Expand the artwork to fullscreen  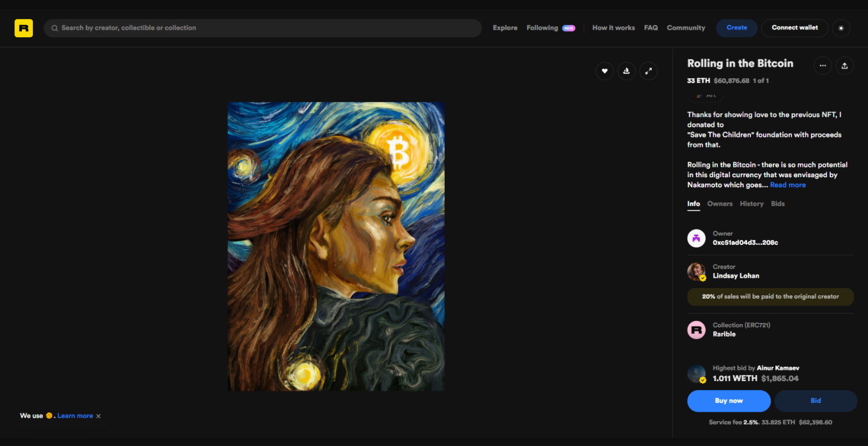[648, 71]
